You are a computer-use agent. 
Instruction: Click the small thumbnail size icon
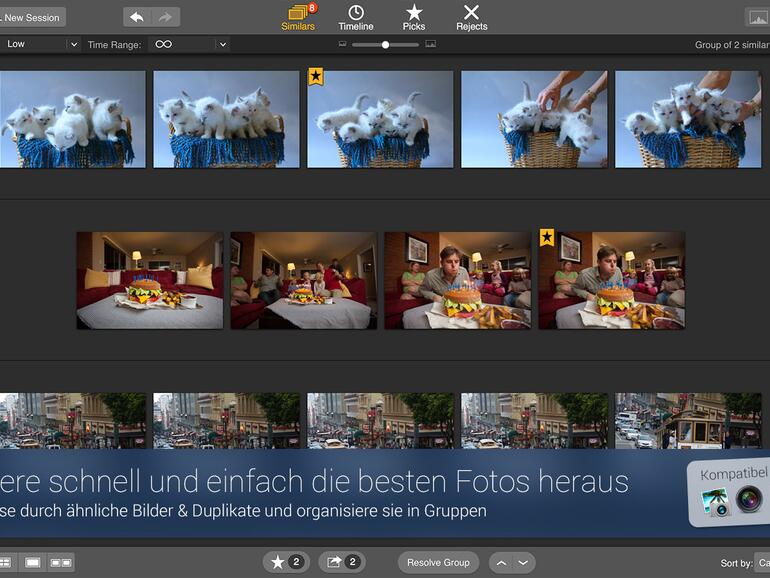click(343, 44)
